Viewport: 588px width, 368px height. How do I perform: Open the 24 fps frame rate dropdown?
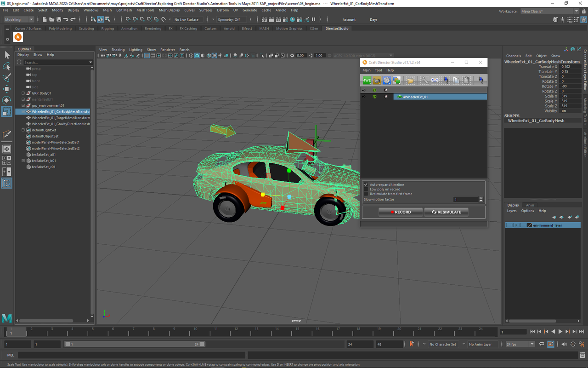coord(520,344)
